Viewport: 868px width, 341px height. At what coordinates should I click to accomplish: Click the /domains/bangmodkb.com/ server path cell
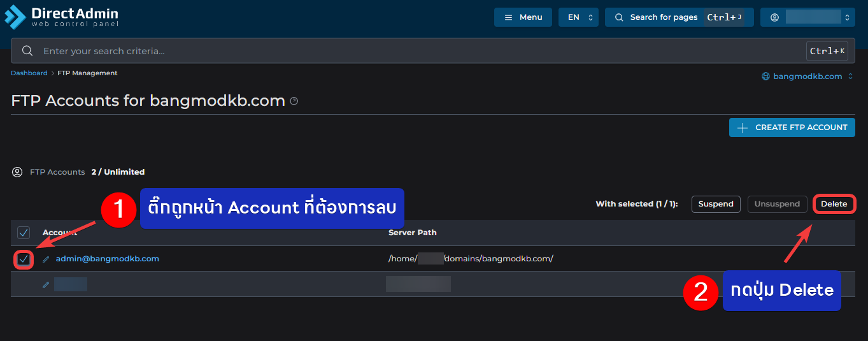(471, 259)
